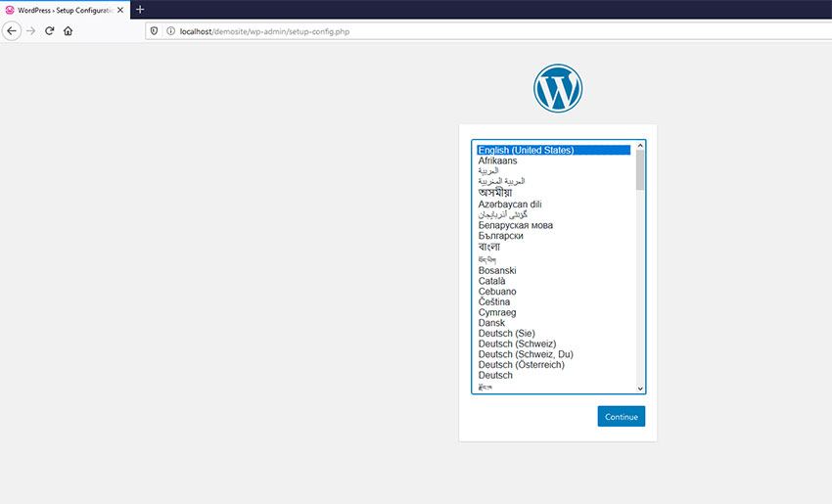Select Dansk in the language list
832x504 pixels.
(491, 323)
